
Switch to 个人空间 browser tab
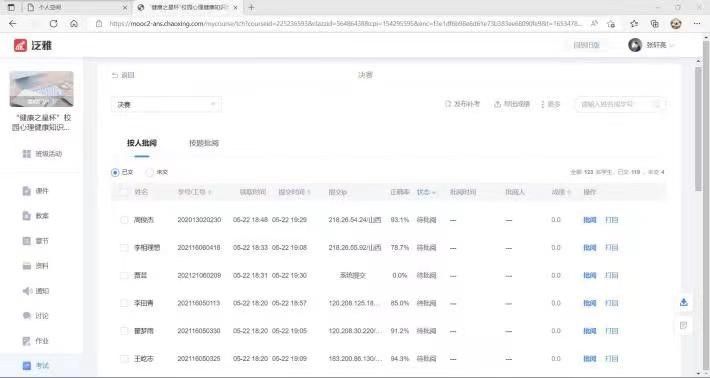(x=76, y=8)
